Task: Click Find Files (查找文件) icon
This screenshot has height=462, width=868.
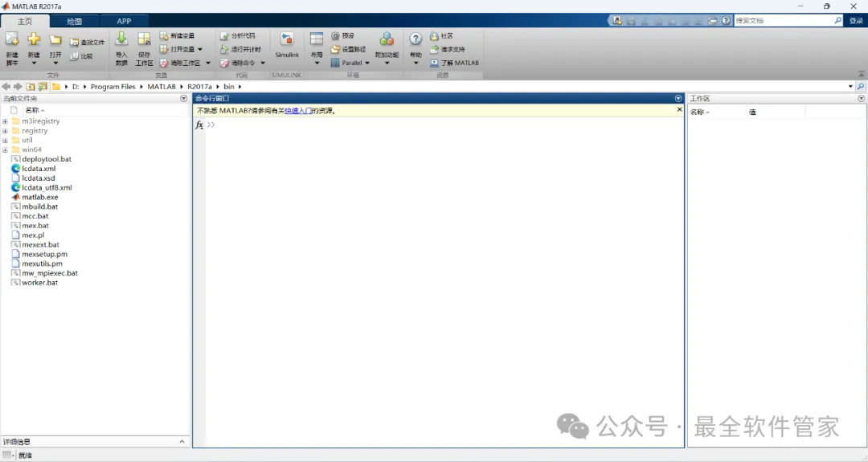Action: pos(74,42)
